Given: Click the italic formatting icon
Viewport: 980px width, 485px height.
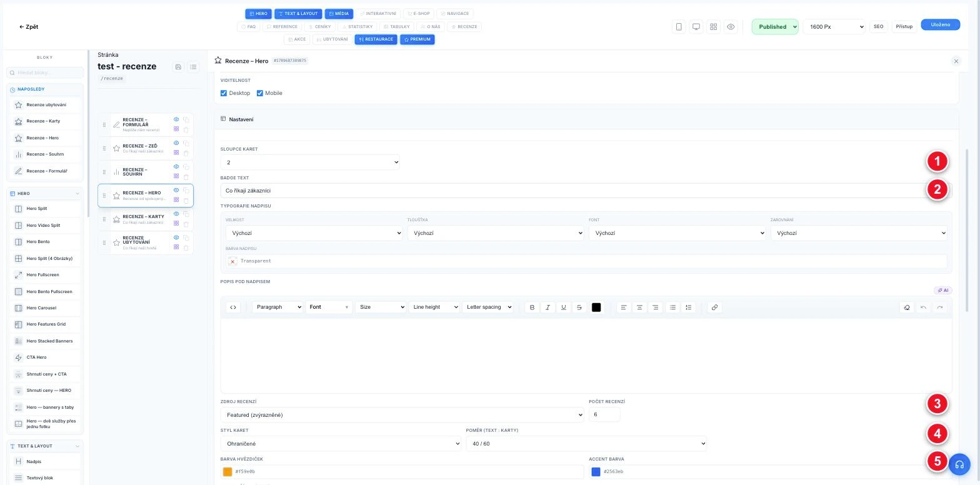Looking at the screenshot, I should coord(547,307).
